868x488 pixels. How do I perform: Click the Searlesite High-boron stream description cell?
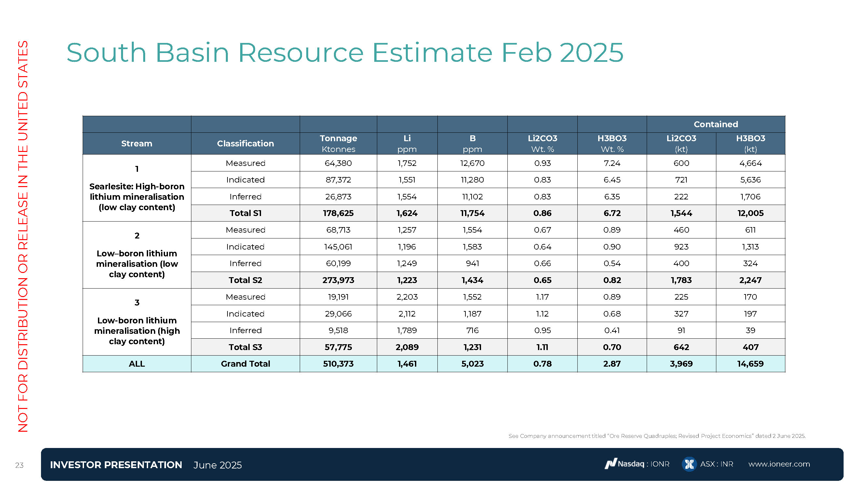(136, 197)
